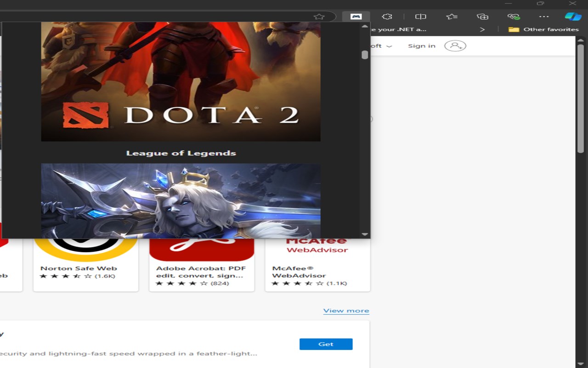
Task: Minimize the browser window
Action: coord(509,4)
